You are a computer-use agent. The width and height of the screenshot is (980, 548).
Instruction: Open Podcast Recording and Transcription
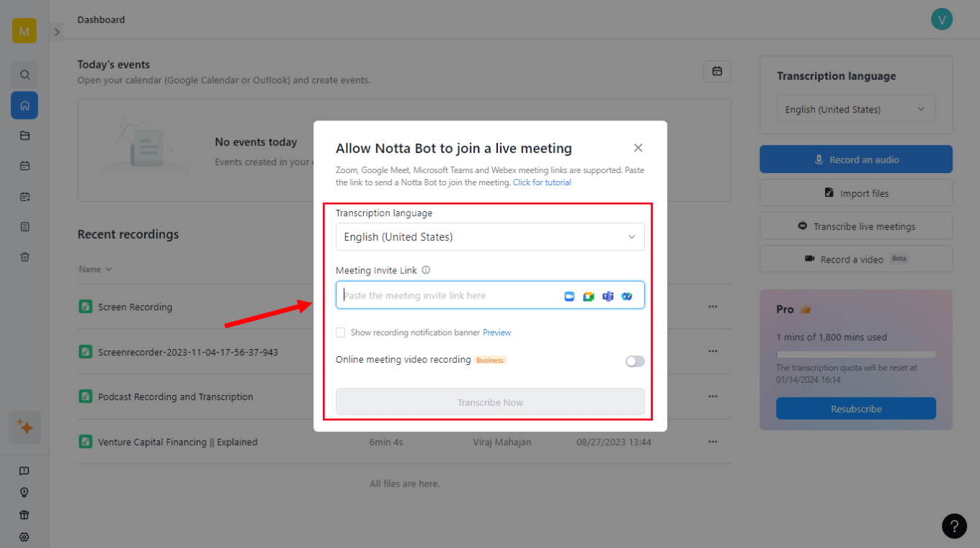(x=176, y=397)
